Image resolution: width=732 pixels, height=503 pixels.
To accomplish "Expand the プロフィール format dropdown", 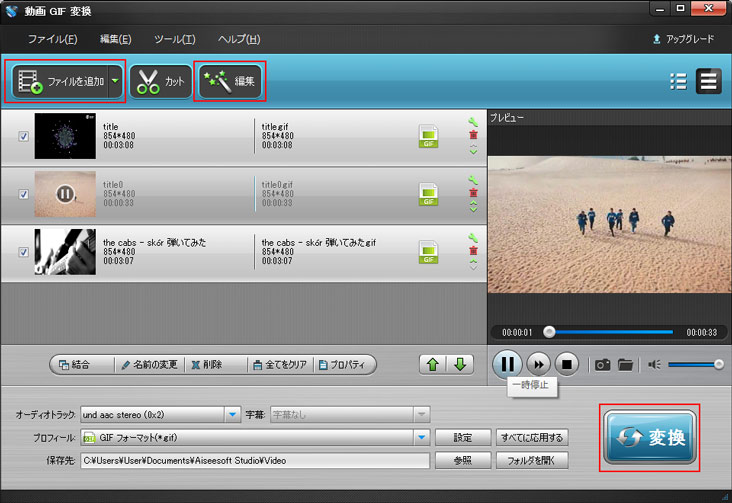I will click(421, 437).
